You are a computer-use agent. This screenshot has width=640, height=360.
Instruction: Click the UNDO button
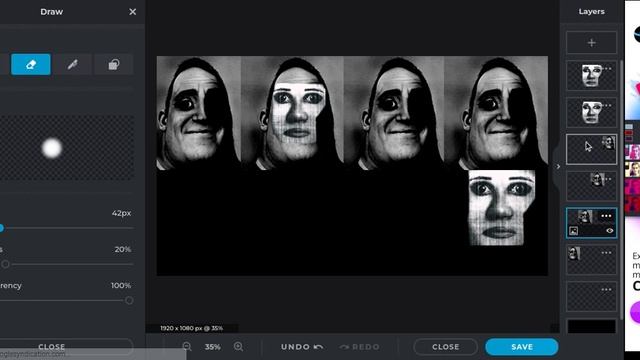pos(302,347)
